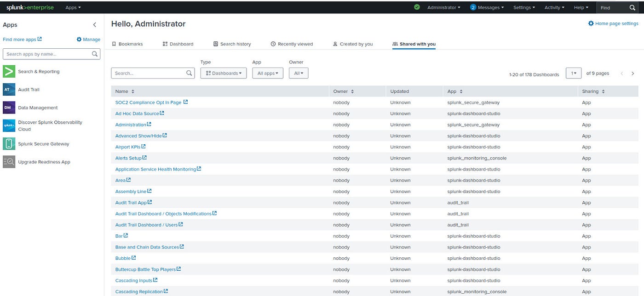Open Bubble external link icon
644x296 pixels.
pyautogui.click(x=134, y=258)
